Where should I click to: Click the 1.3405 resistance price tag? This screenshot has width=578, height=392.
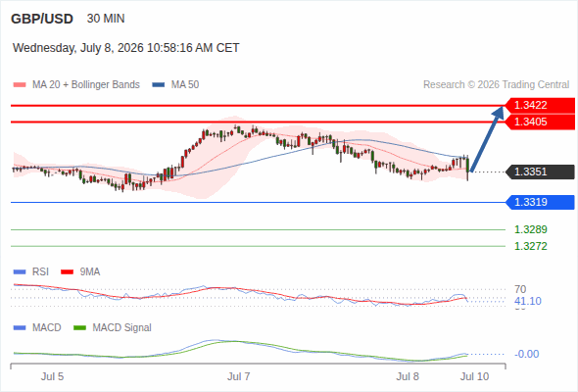pos(540,122)
